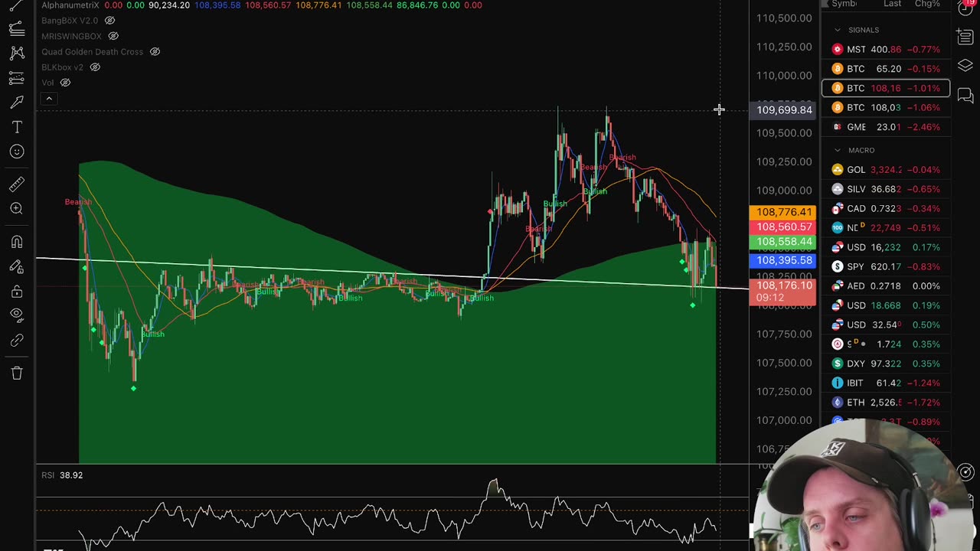
Task: Collapse the MACRO watchlist section
Action: coord(838,150)
